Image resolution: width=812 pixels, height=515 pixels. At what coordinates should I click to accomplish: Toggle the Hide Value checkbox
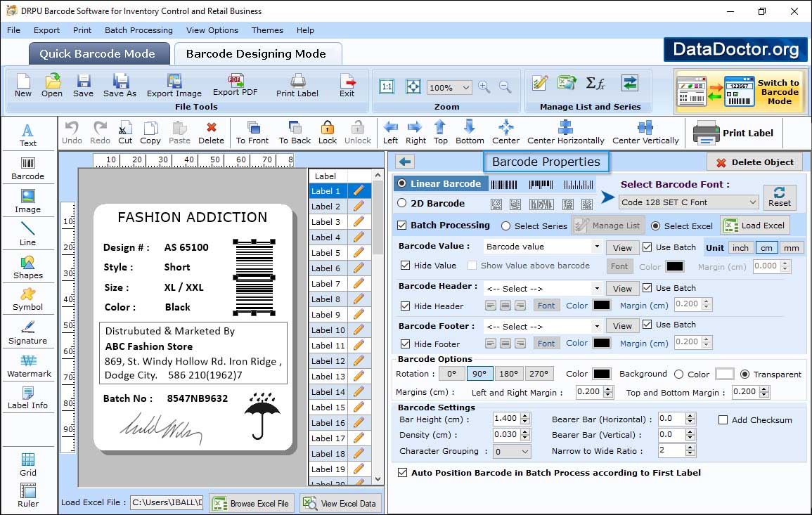[x=406, y=266]
